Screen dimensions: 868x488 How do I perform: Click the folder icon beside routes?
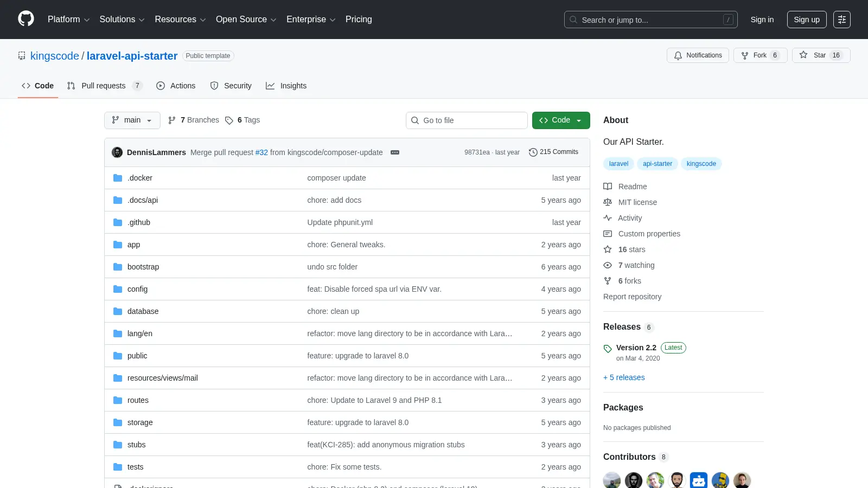tap(118, 400)
